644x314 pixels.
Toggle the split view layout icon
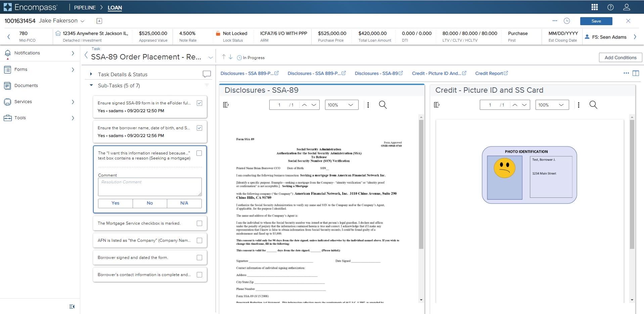(636, 73)
